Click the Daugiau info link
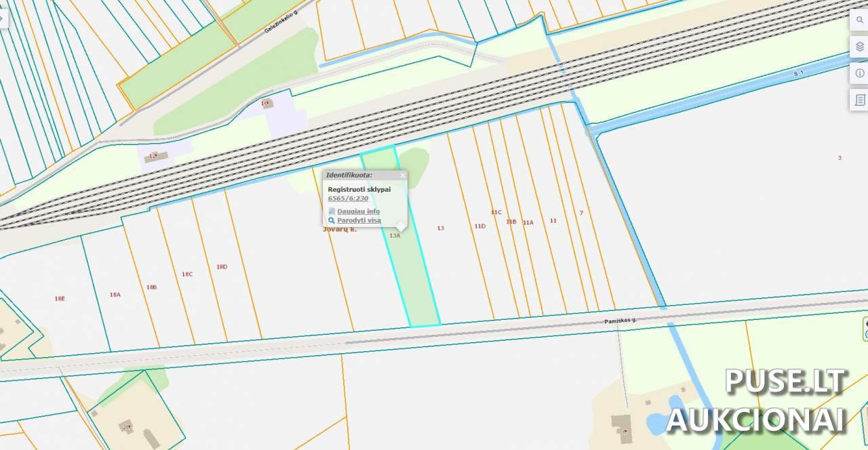Screen dimensions: 868x450 coord(358,211)
